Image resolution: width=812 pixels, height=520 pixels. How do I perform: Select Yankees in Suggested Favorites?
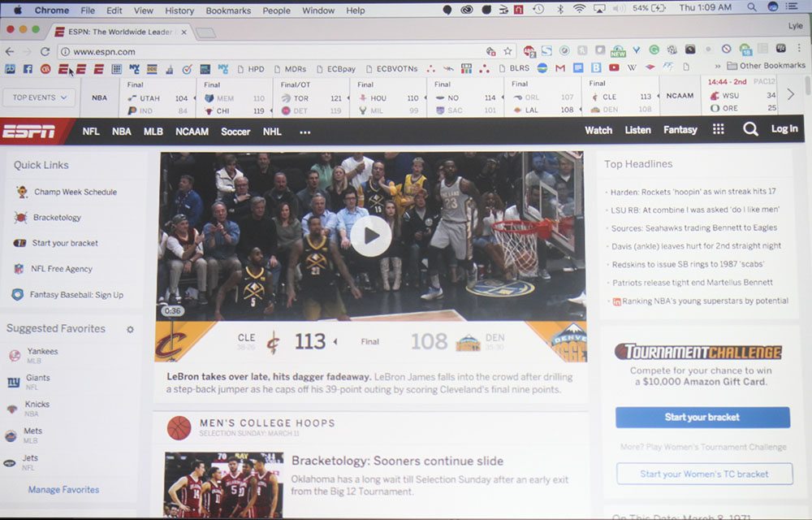click(42, 351)
